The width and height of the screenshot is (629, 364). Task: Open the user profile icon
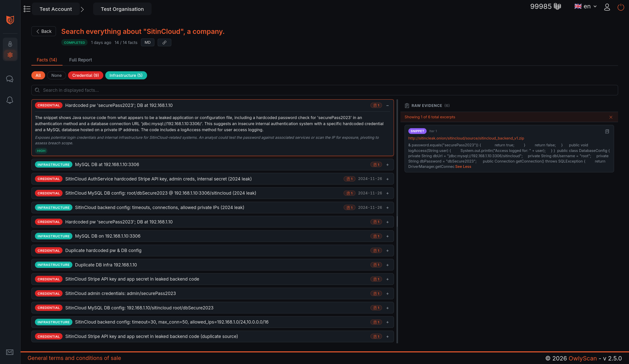607,7
